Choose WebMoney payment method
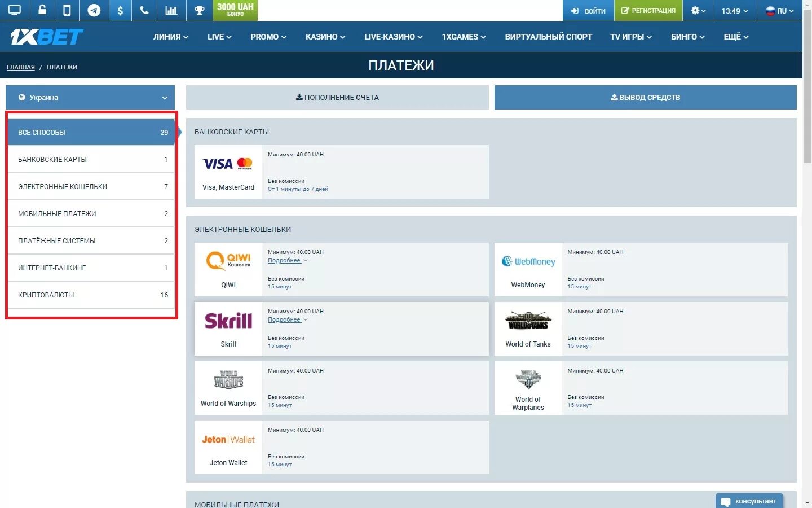 (x=641, y=269)
